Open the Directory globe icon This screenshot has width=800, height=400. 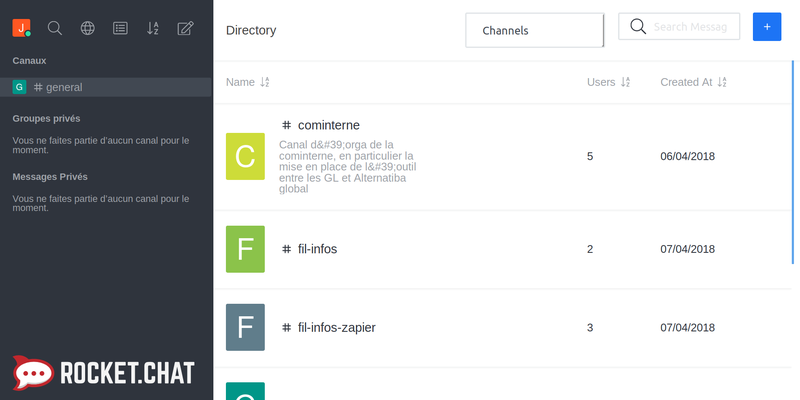(88, 28)
